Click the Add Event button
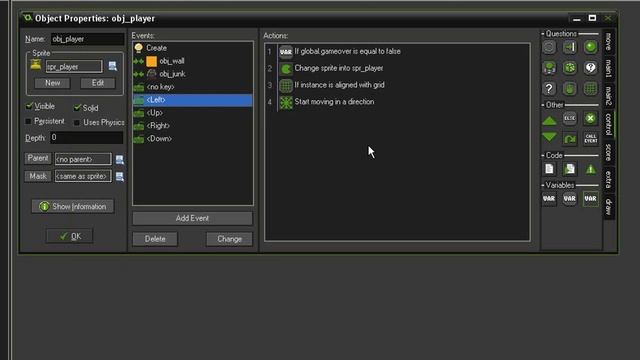Screen dimensions: 640x360 (192, 218)
